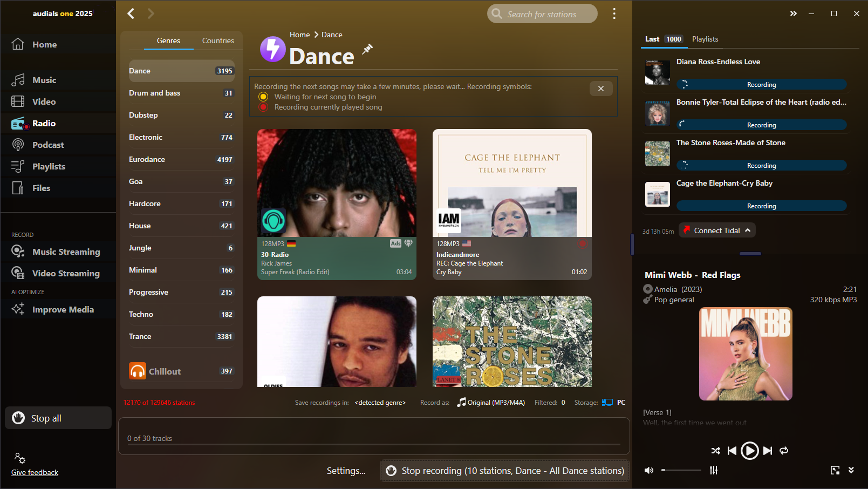
Task: Collapse player with bottom double chevron
Action: coord(851,470)
